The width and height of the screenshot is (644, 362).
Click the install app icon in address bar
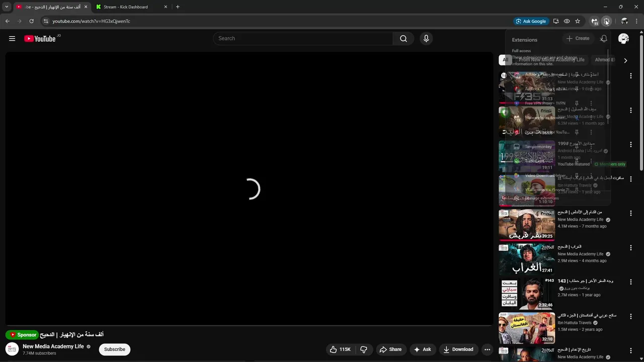(x=556, y=21)
